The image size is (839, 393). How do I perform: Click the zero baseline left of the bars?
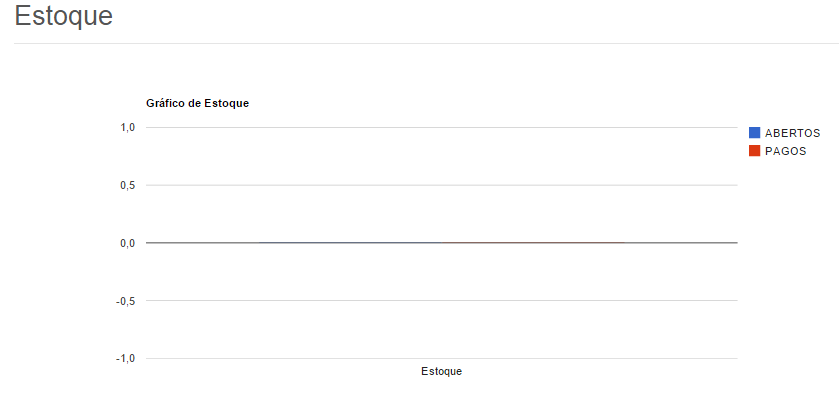[202, 243]
